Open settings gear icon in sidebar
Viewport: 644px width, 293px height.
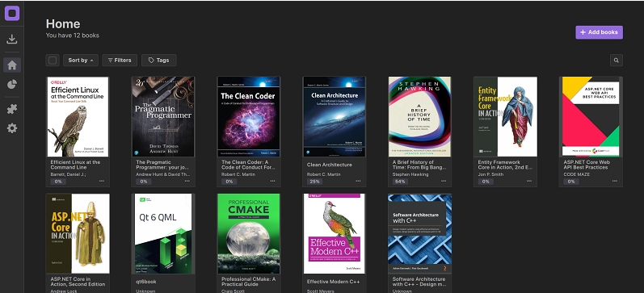click(12, 128)
